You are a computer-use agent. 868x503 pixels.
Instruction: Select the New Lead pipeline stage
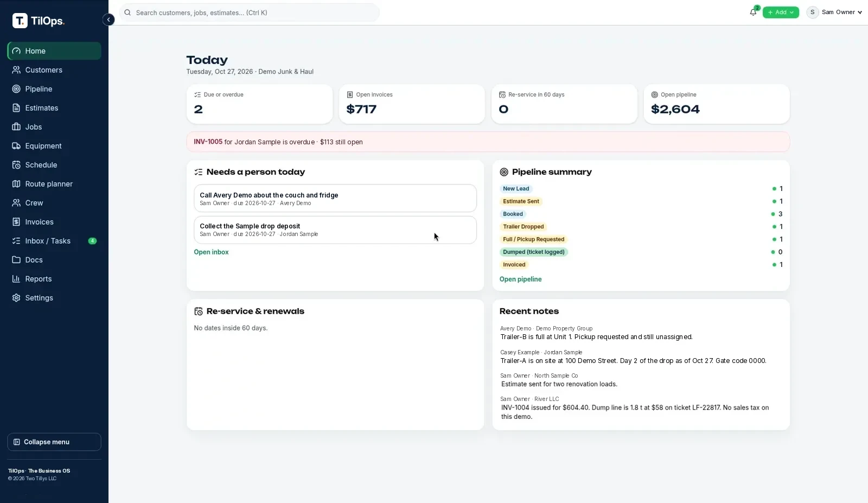click(x=516, y=189)
